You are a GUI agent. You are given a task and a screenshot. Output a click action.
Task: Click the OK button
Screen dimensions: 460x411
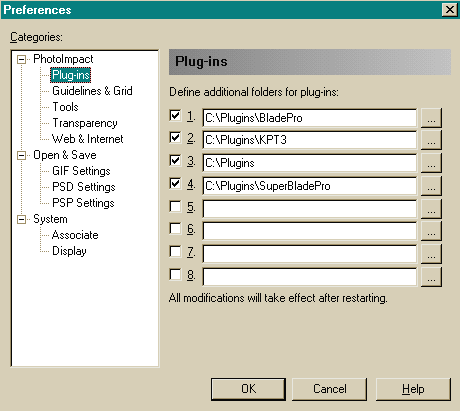tap(248, 389)
